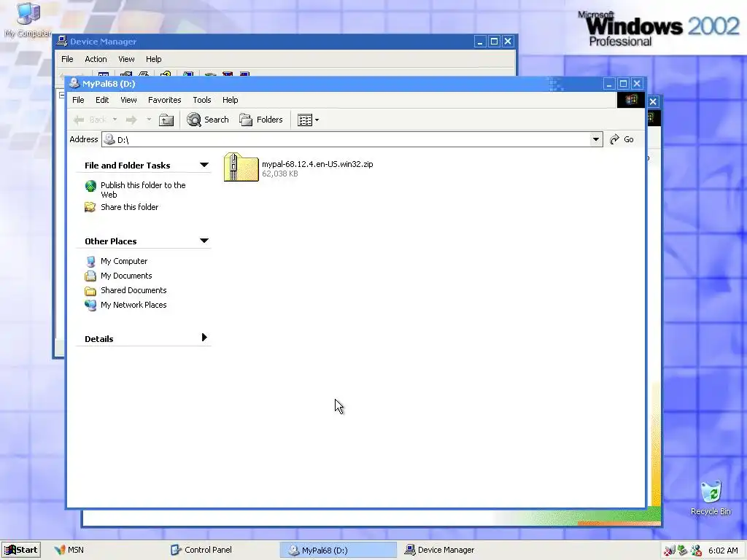Click the Windows flag throbber icon

pyautogui.click(x=631, y=99)
